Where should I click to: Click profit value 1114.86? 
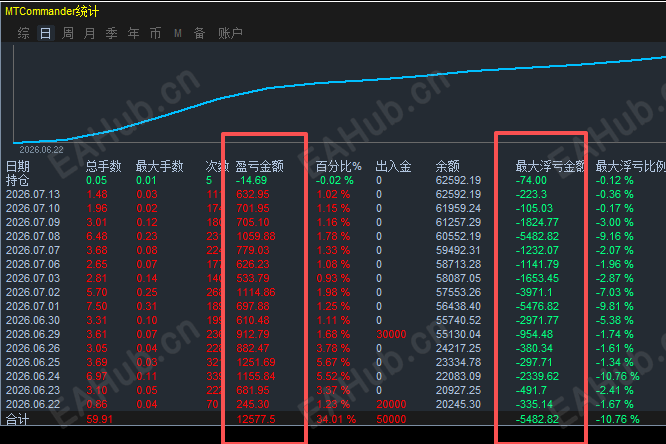click(x=256, y=292)
